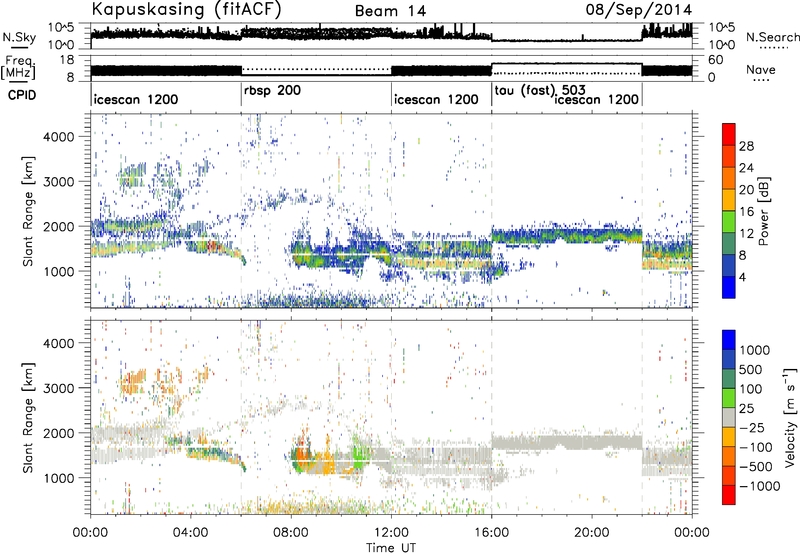Viewport: 800px width, 554px height.
Task: Select the 'tau (fast) 503' CPID entry
Action: (x=540, y=91)
